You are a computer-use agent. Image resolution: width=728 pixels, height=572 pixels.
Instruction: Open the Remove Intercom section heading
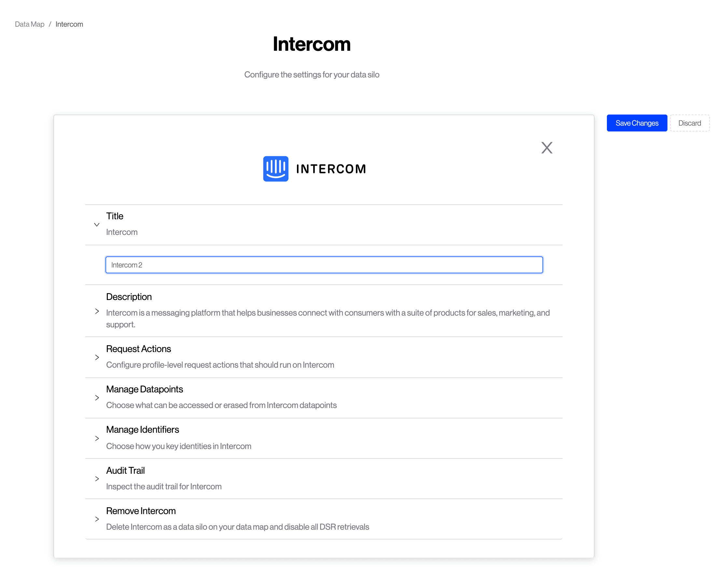[141, 511]
